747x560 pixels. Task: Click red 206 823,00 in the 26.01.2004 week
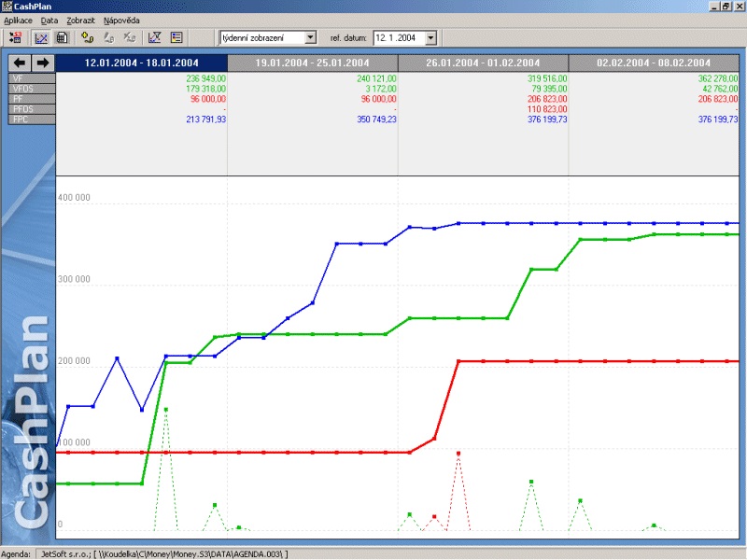pyautogui.click(x=547, y=99)
